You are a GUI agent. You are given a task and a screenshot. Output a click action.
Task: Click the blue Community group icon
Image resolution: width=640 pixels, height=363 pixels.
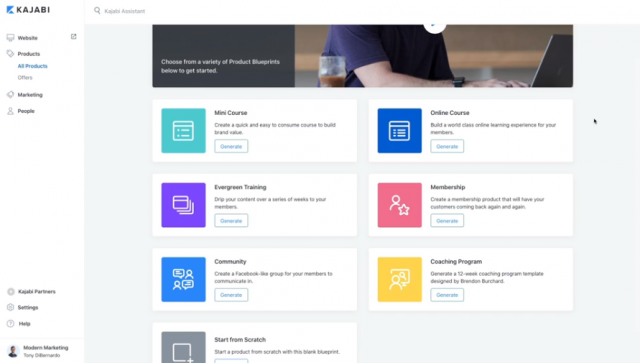[x=183, y=279]
